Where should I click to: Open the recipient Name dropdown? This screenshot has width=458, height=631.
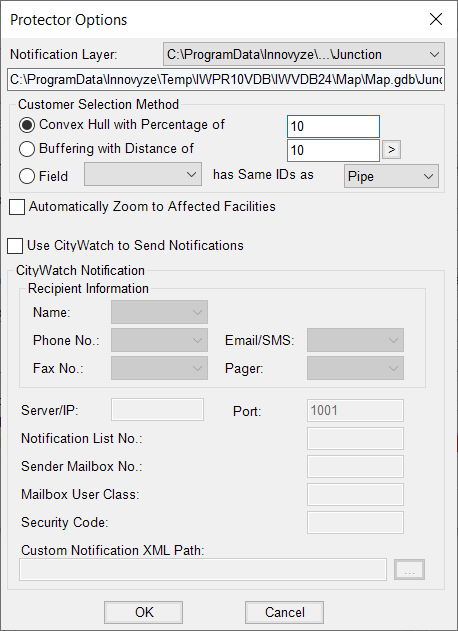click(x=159, y=312)
